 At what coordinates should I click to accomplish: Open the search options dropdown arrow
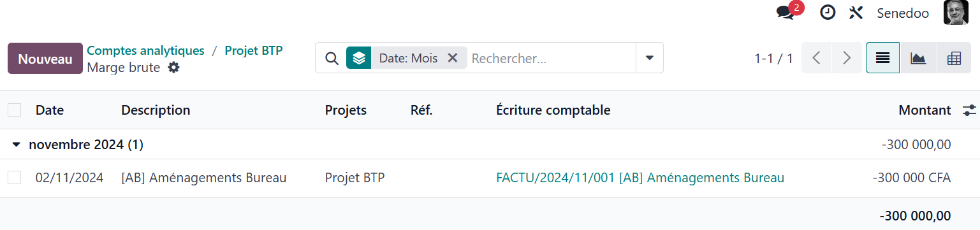(x=649, y=58)
